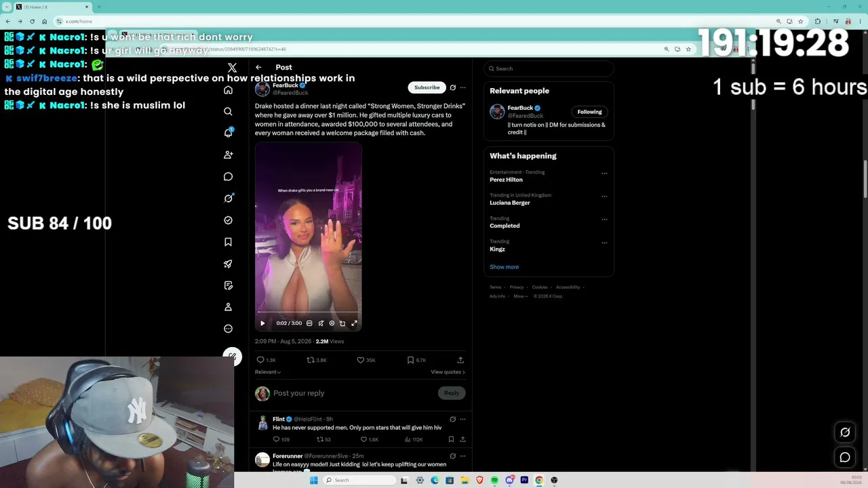Open Bookmarks in X sidebar

pos(229,242)
